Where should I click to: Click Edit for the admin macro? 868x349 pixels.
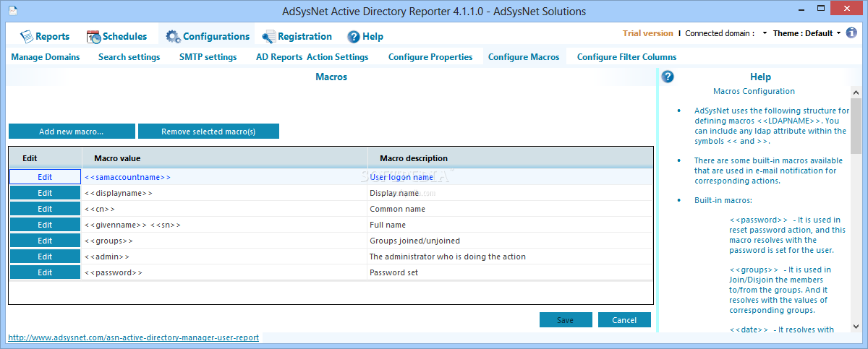click(45, 257)
